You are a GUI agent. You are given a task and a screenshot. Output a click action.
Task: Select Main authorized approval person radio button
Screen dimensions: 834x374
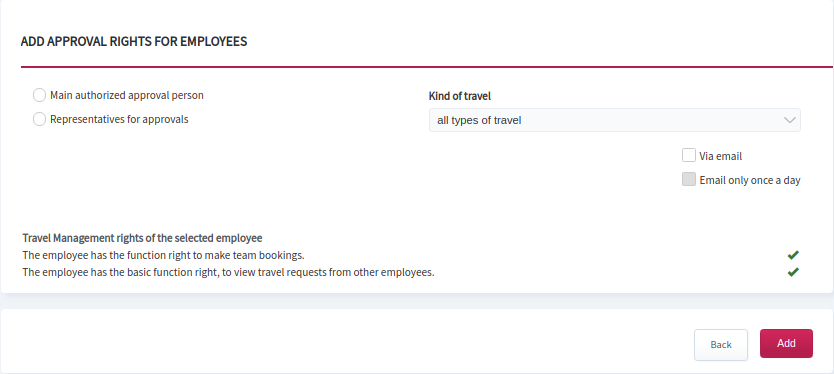(39, 95)
